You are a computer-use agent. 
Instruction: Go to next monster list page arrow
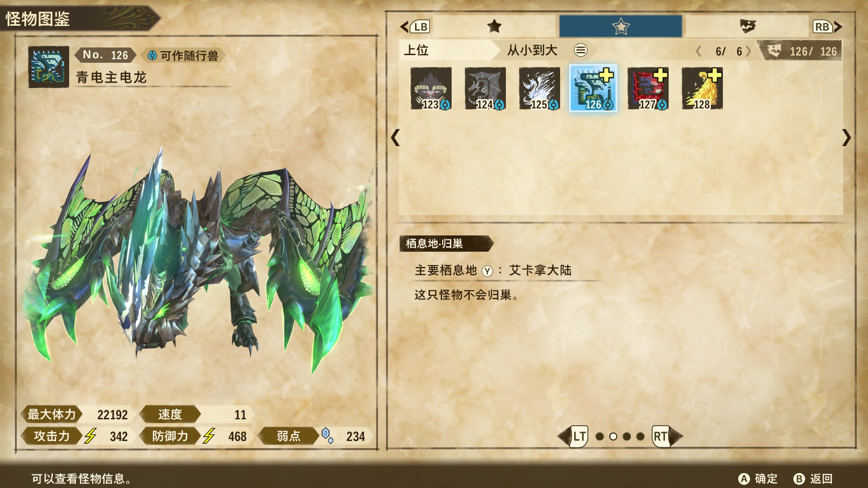tap(846, 137)
